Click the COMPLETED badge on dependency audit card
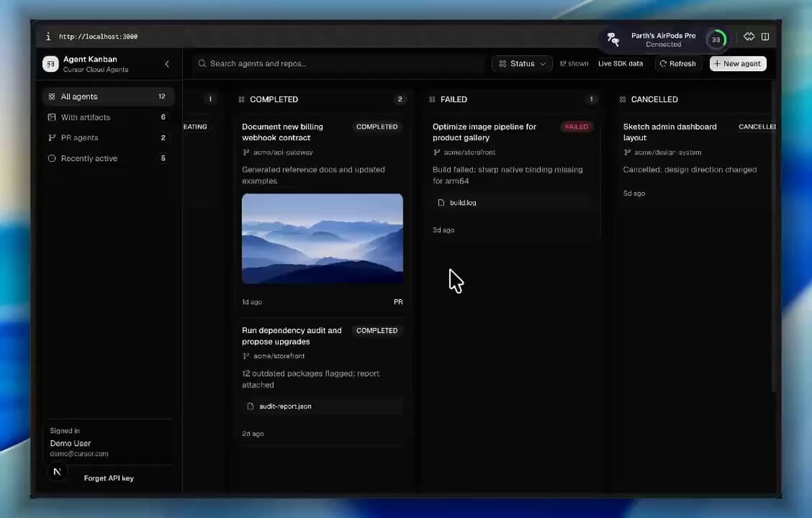The image size is (812, 518). [377, 330]
